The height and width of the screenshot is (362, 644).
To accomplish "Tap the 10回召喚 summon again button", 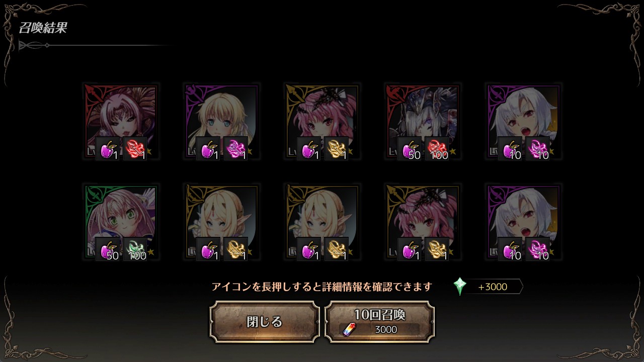I will [x=379, y=322].
